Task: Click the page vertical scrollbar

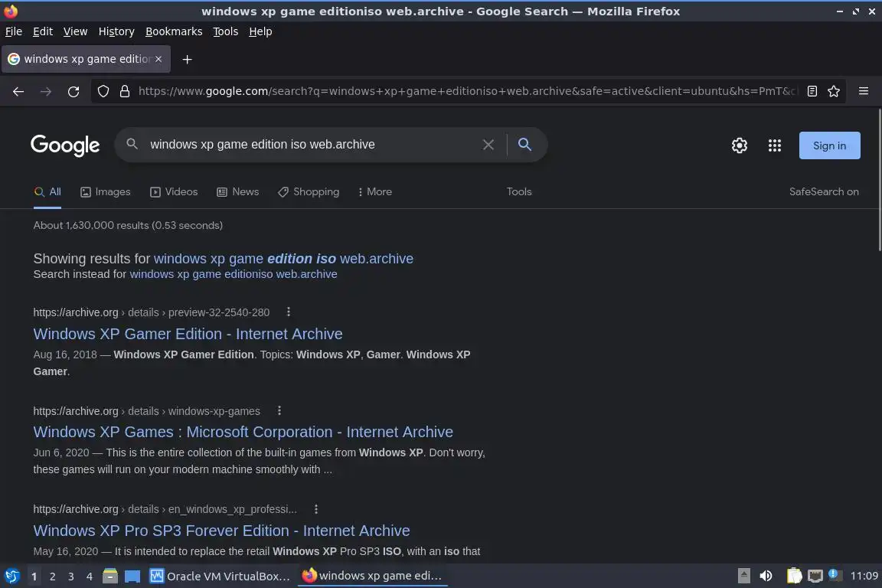Action: 879,180
